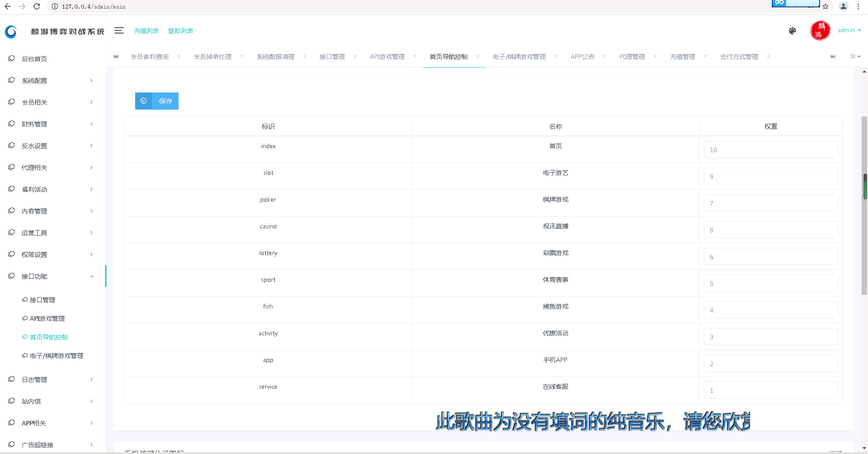Open the tab operations dropdown menu
Viewport: 868px width, 454px height.
coord(855,57)
